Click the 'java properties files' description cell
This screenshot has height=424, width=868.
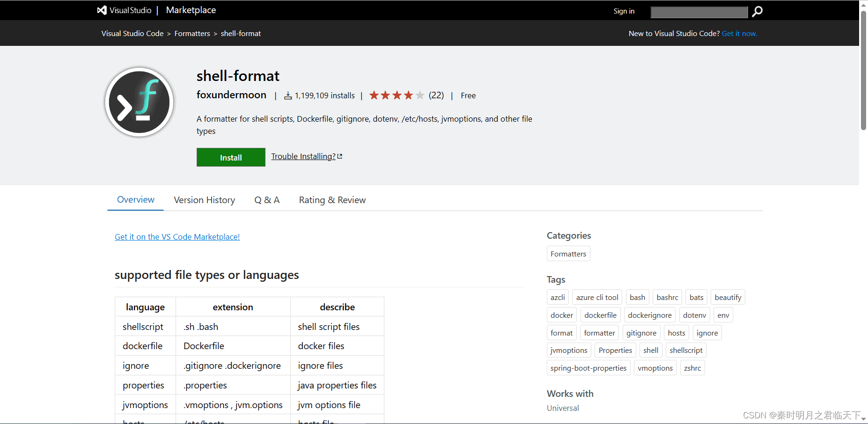[337, 385]
